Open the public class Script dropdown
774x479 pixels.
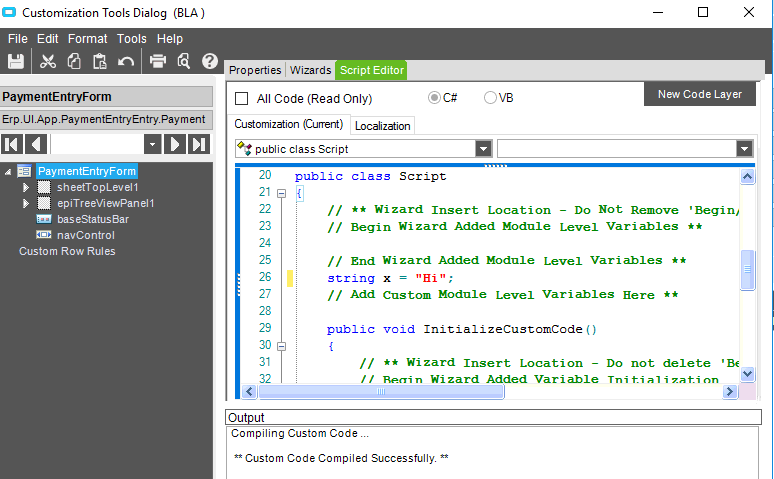[483, 149]
